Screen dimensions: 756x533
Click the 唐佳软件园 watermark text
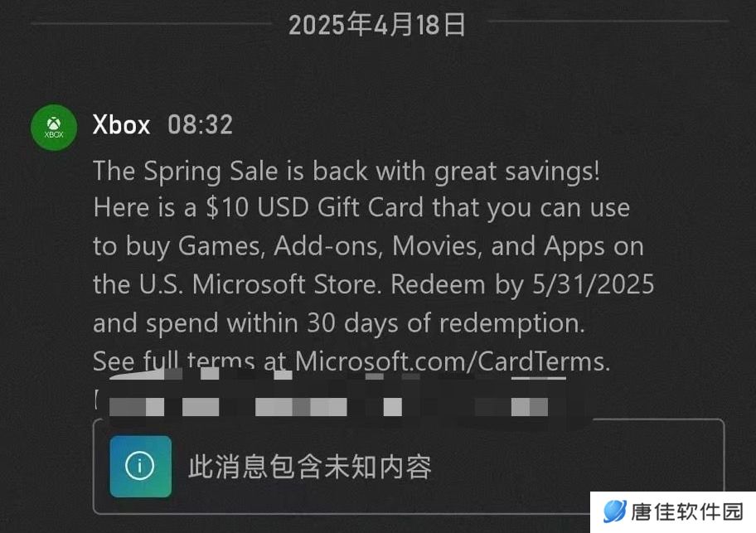click(x=686, y=511)
